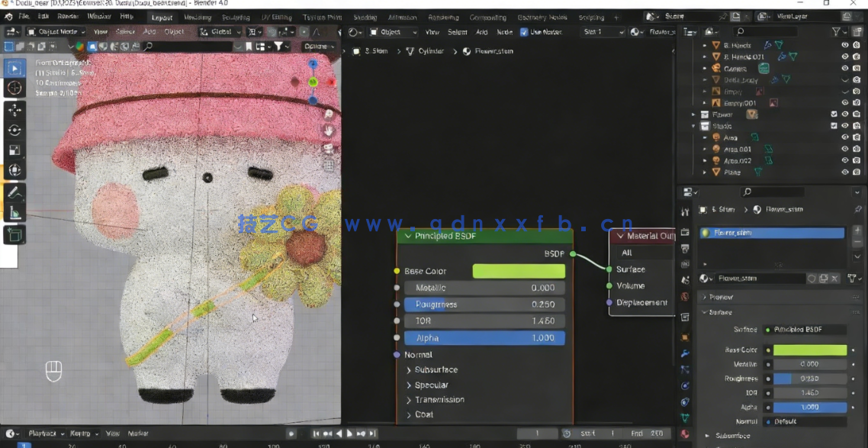This screenshot has height=448, width=868.
Task: Switch to the Shading workspace tab
Action: (367, 17)
